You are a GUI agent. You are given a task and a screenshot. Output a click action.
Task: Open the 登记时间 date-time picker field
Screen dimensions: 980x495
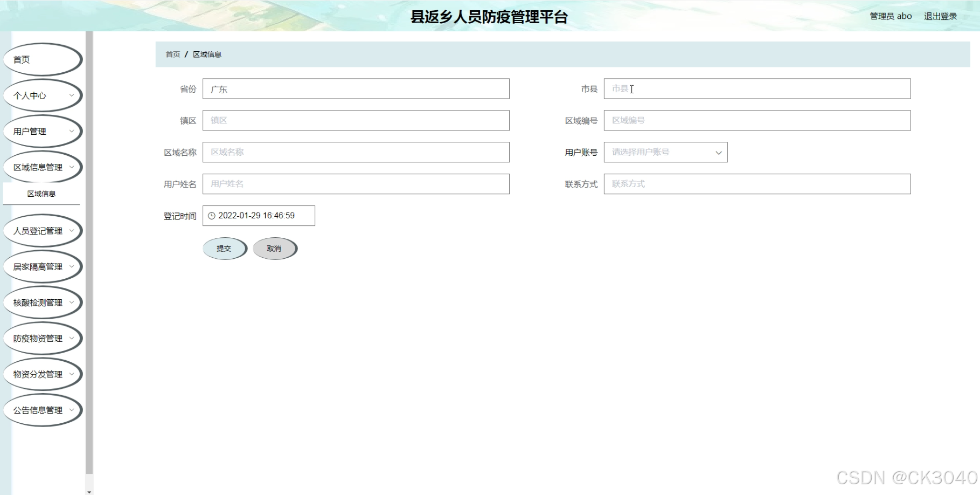[259, 216]
